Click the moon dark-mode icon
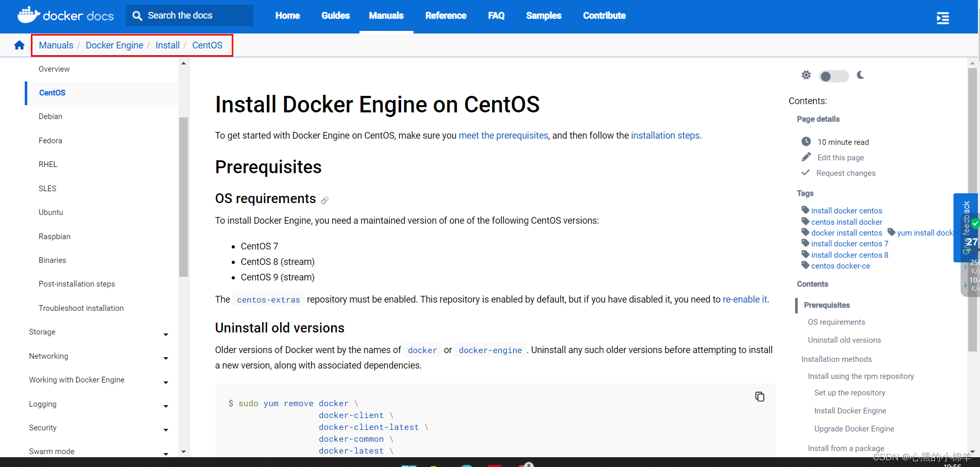This screenshot has width=980, height=467. 861,75
